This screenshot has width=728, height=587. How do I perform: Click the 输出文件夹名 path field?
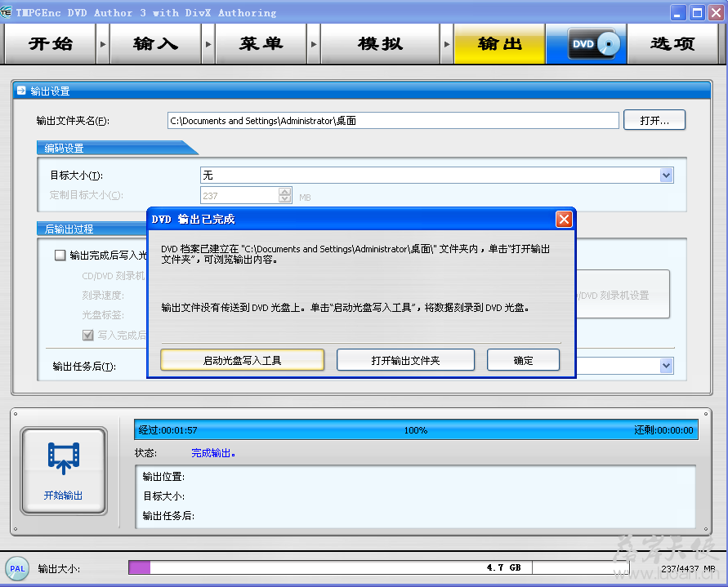click(x=393, y=121)
